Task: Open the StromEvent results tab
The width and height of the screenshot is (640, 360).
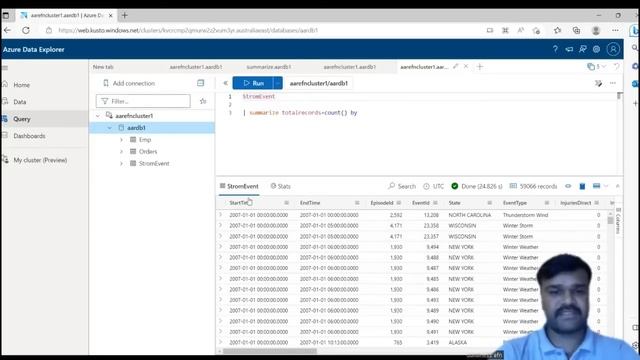Action: [x=239, y=186]
